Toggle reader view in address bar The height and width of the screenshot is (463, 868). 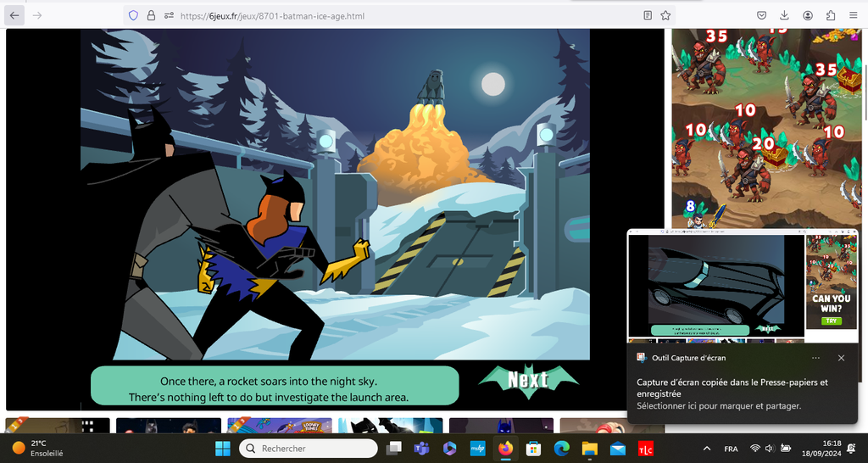point(647,15)
